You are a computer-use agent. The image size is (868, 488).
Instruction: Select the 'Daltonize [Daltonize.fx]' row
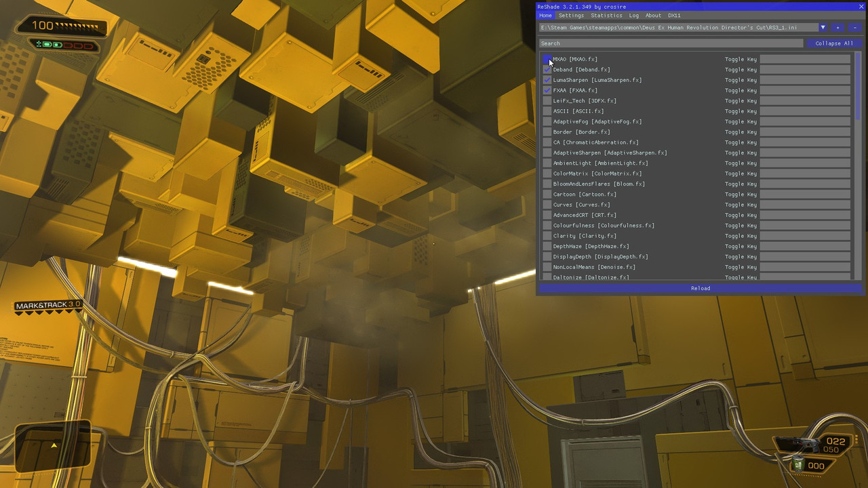pyautogui.click(x=591, y=277)
